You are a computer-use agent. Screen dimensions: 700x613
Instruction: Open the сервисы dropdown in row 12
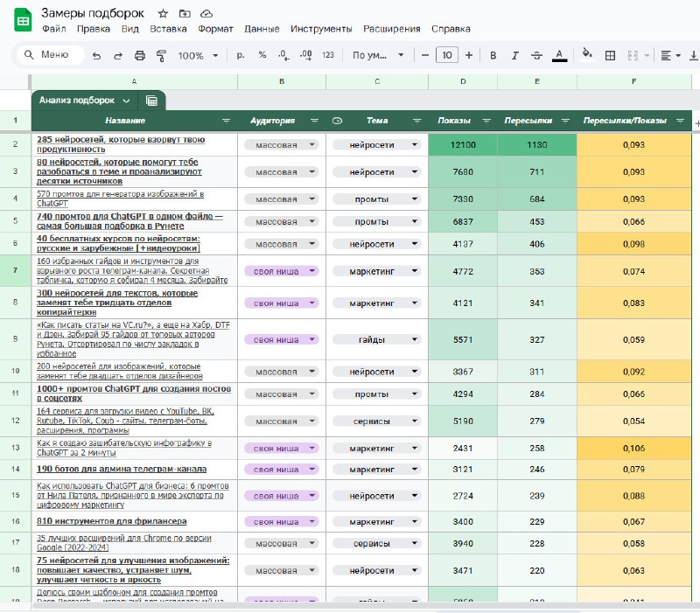377,421
